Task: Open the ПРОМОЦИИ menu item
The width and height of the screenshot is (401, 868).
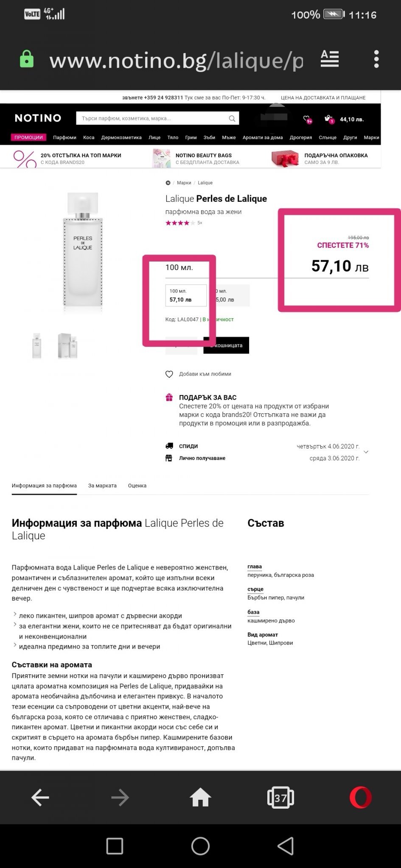Action: (x=28, y=137)
